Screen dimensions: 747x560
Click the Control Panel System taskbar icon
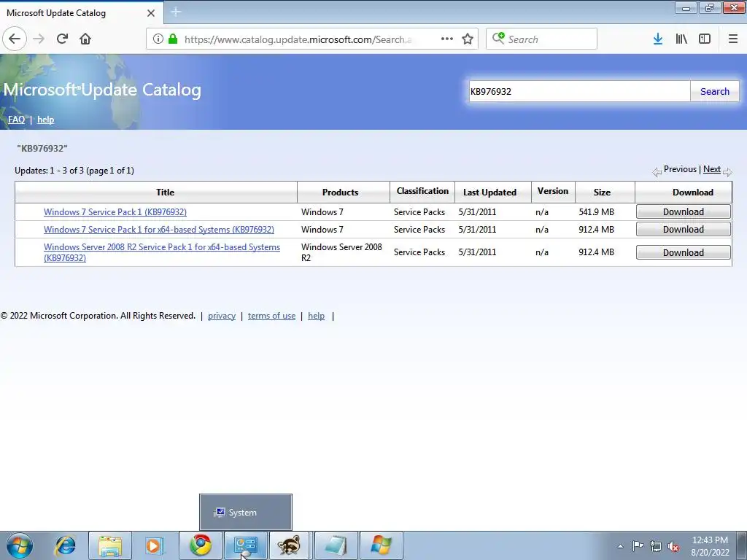[246, 545]
